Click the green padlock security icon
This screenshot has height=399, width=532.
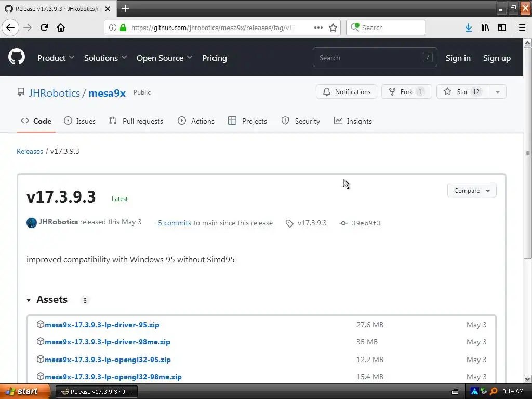point(123,28)
